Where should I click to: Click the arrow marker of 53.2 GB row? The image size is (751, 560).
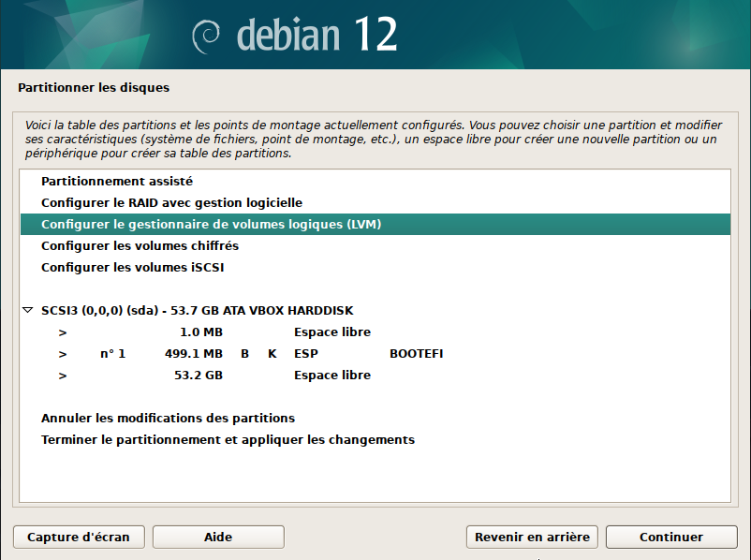(63, 376)
